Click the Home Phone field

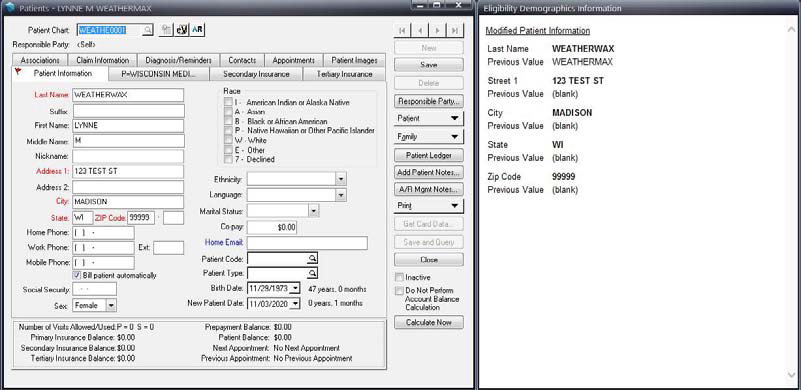(x=103, y=233)
